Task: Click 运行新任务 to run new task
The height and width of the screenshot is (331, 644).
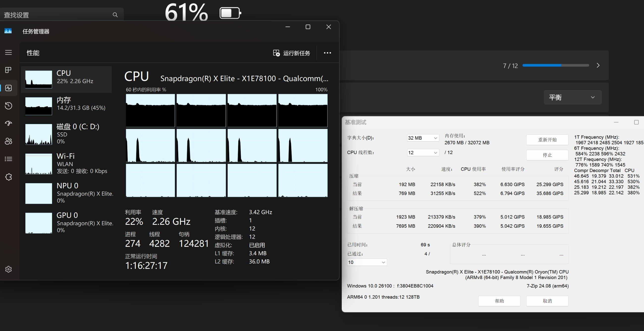Action: tap(292, 53)
